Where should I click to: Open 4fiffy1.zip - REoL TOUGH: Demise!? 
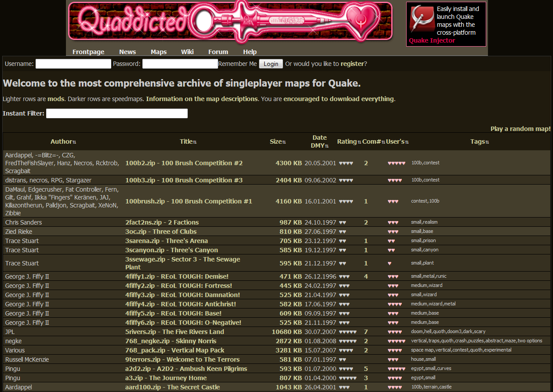click(177, 276)
